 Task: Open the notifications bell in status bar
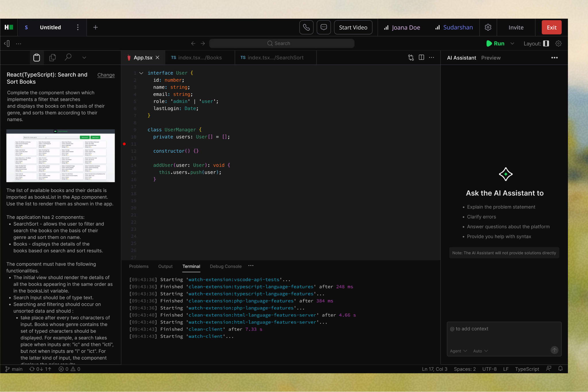[x=560, y=369]
